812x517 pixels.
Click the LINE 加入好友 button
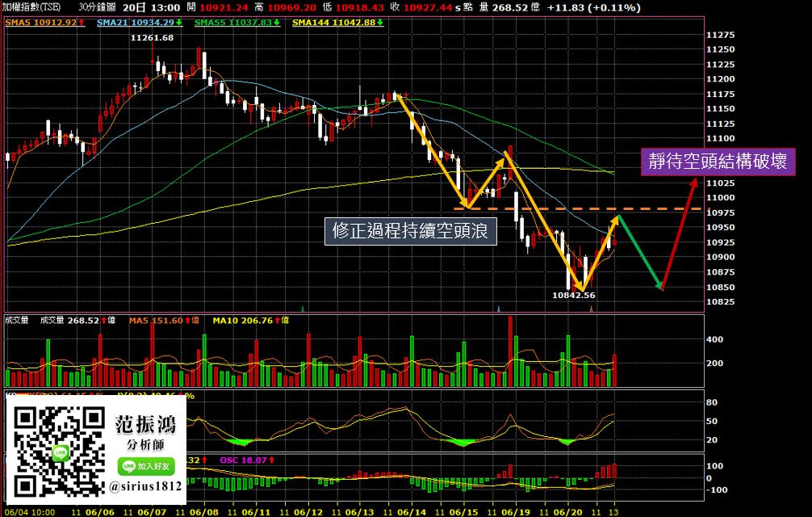click(146, 466)
